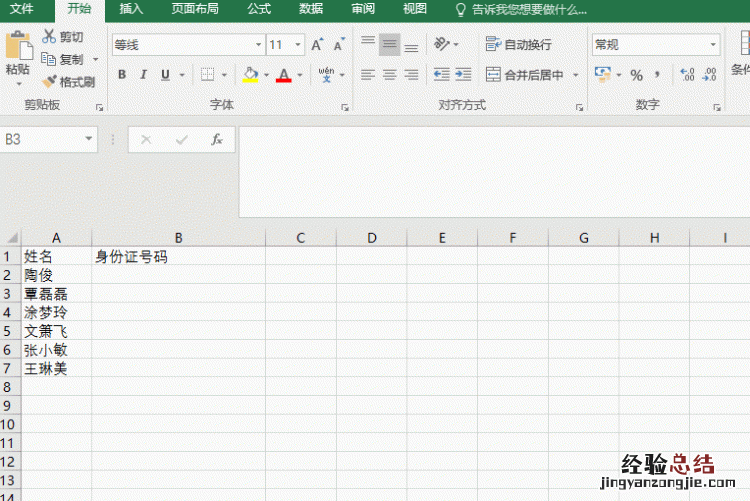Click the increase decimal places icon
The width and height of the screenshot is (750, 501).
(687, 75)
